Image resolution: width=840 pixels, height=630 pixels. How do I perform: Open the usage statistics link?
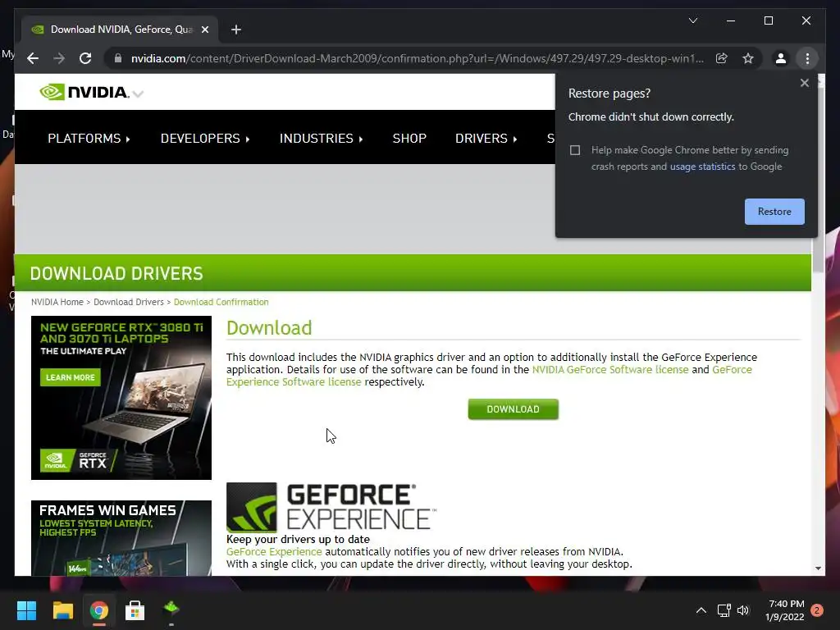(x=702, y=167)
